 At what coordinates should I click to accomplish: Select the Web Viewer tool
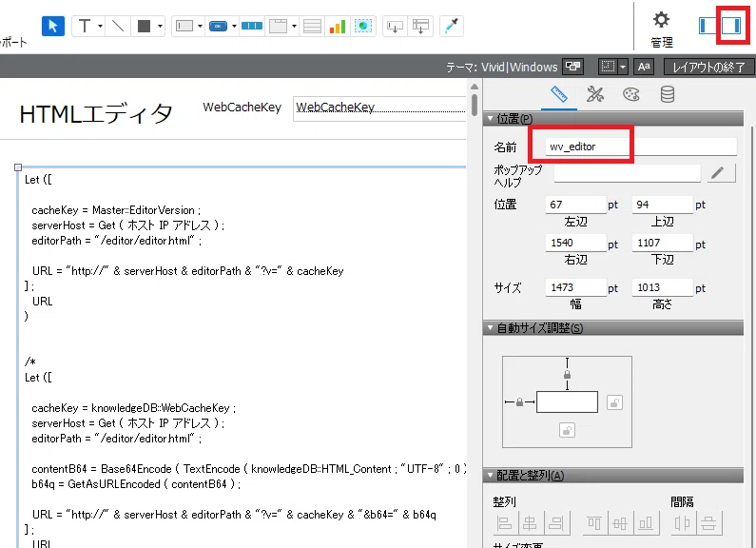(363, 26)
